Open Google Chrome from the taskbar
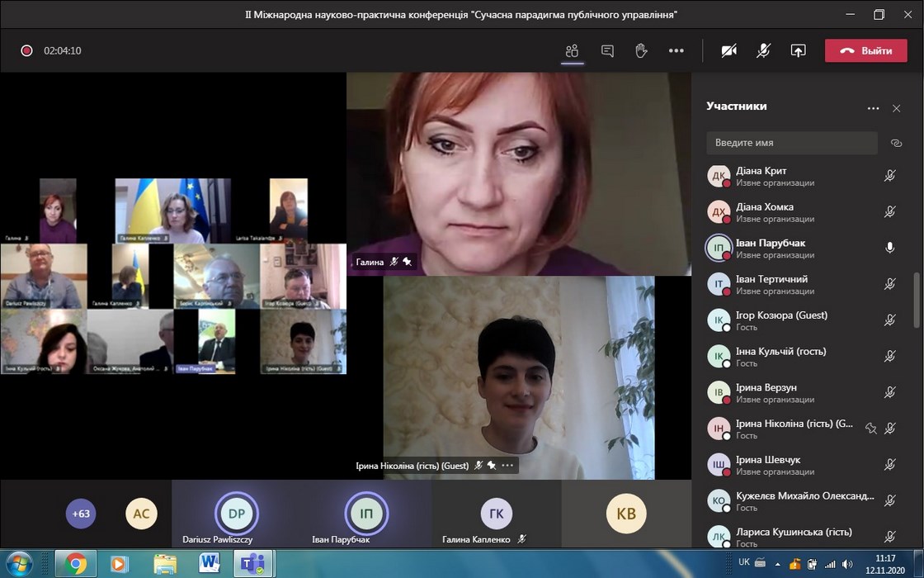The image size is (924, 578). pos(76,563)
